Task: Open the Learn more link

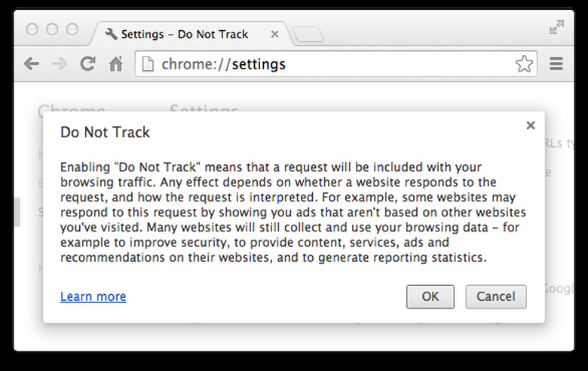Action: tap(93, 296)
